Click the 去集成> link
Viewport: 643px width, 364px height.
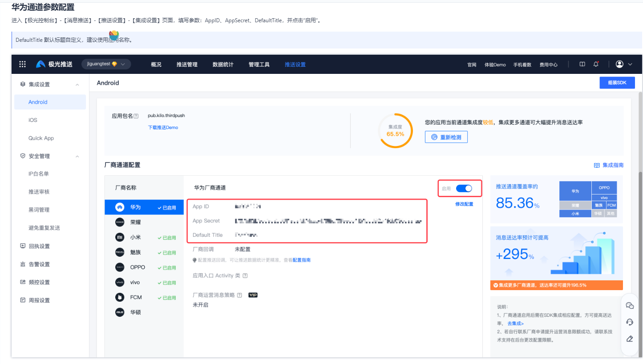coord(515,324)
